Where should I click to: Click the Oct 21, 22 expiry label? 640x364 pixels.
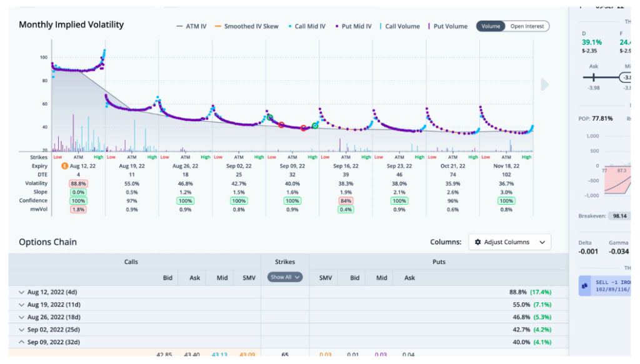(x=452, y=166)
